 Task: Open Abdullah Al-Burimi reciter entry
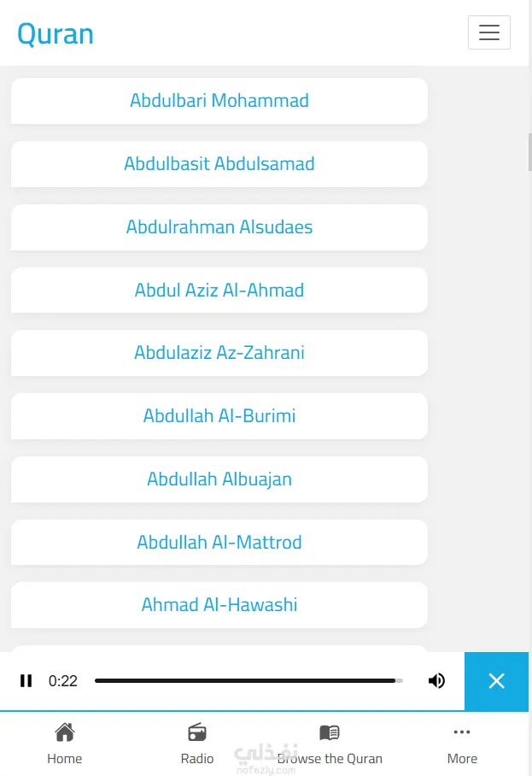219,416
